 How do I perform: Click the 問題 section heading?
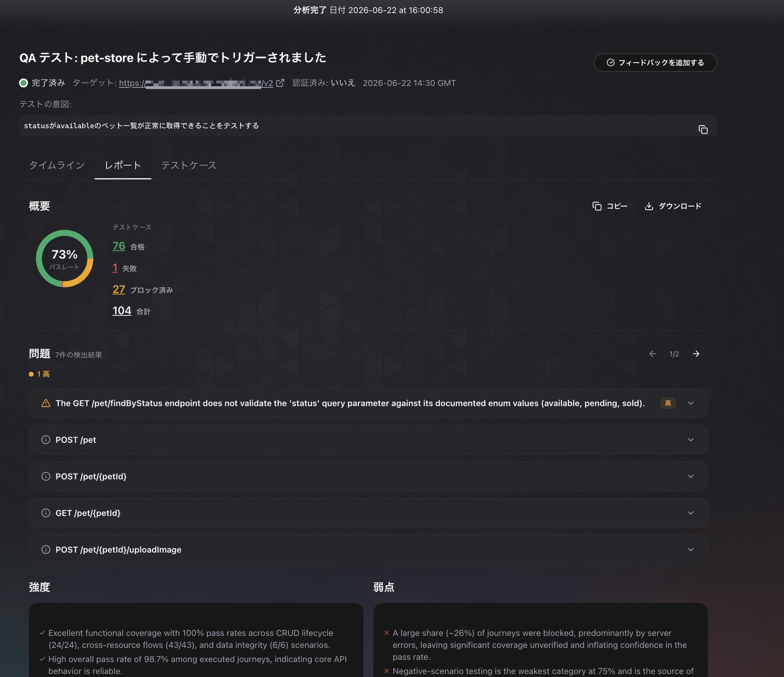40,353
